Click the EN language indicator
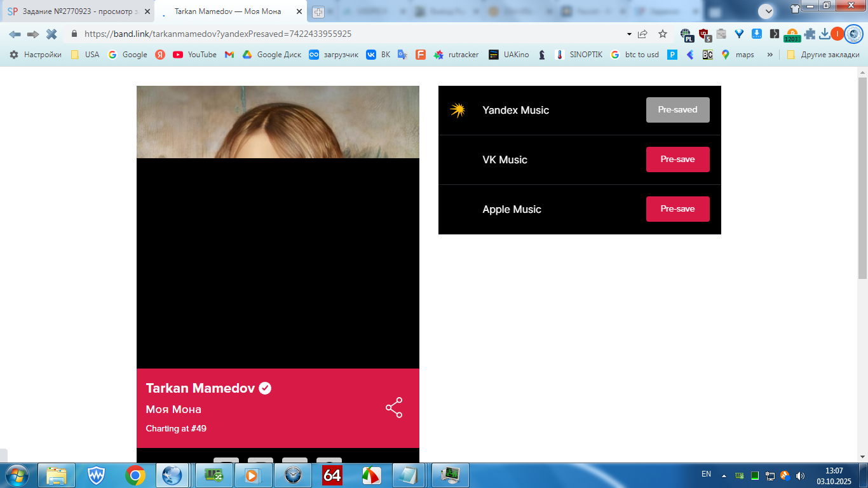Screen dimensions: 868x488 click(x=706, y=474)
